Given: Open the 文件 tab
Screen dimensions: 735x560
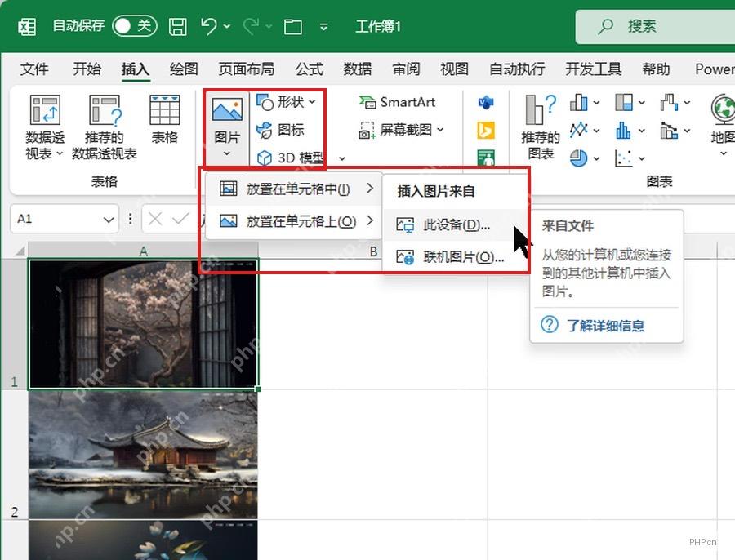Looking at the screenshot, I should tap(34, 69).
